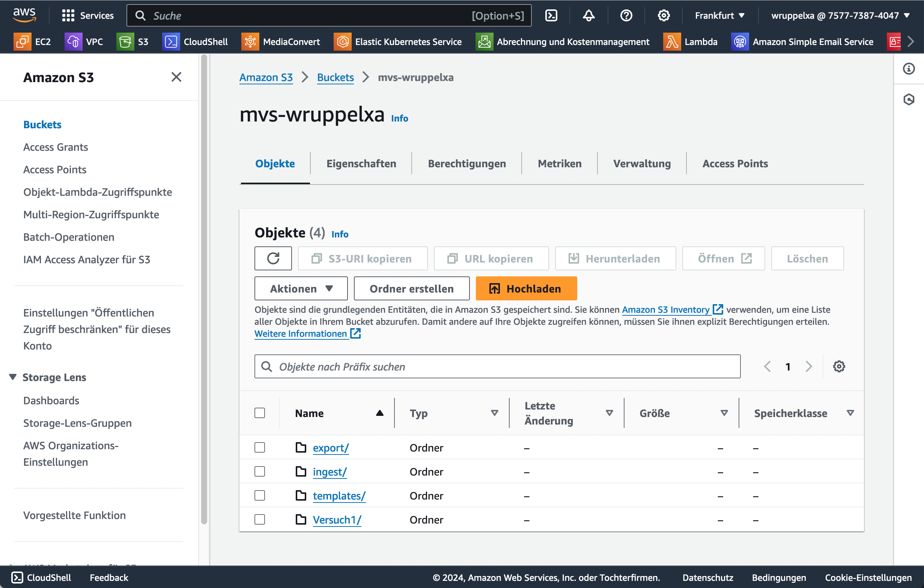Image resolution: width=924 pixels, height=588 pixels.
Task: Open the notifications bell
Action: point(588,15)
